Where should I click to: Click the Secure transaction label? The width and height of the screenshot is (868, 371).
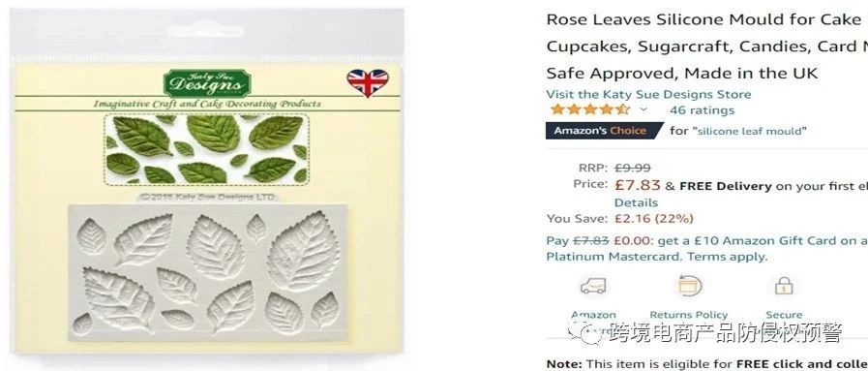[x=784, y=315]
